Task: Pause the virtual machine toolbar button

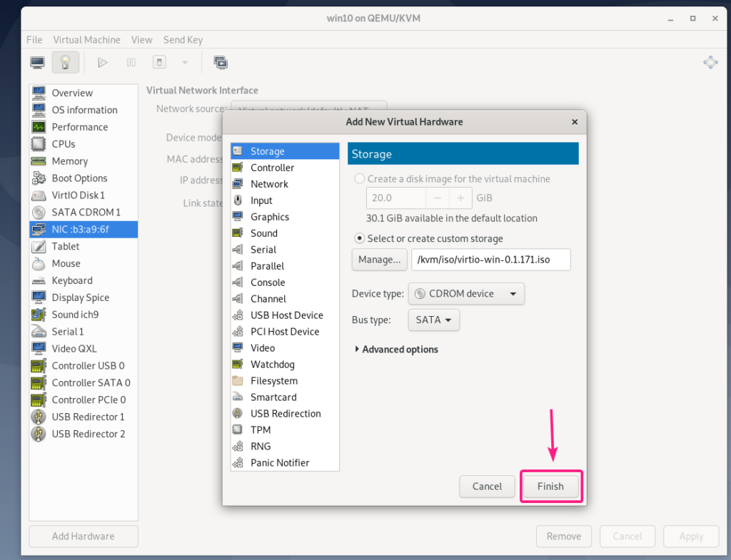Action: [x=131, y=63]
